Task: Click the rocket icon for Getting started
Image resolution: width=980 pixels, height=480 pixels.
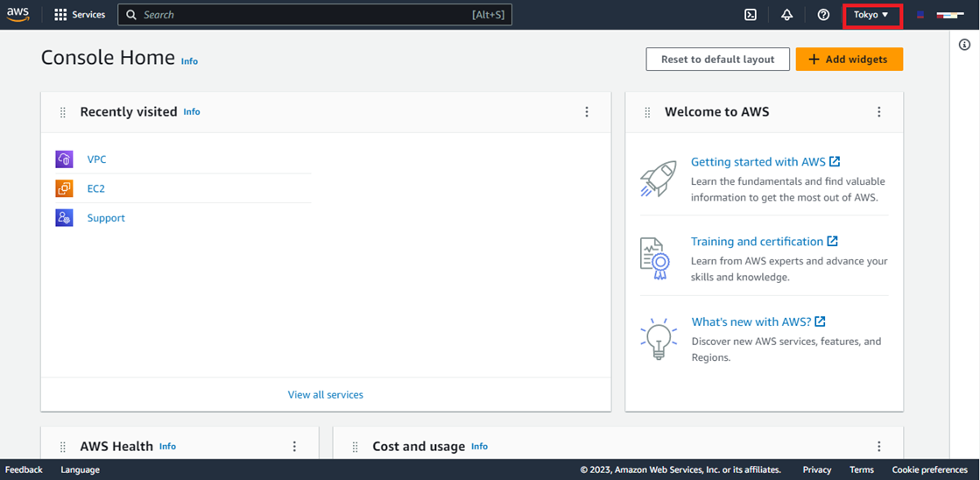Action: coord(658,179)
